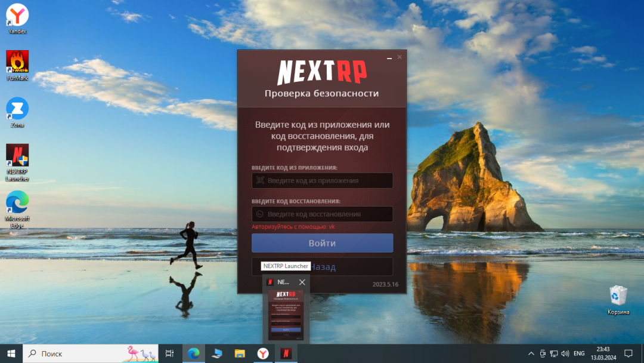The height and width of the screenshot is (363, 644).
Task: Open File Explorer from the taskbar
Action: 240,353
